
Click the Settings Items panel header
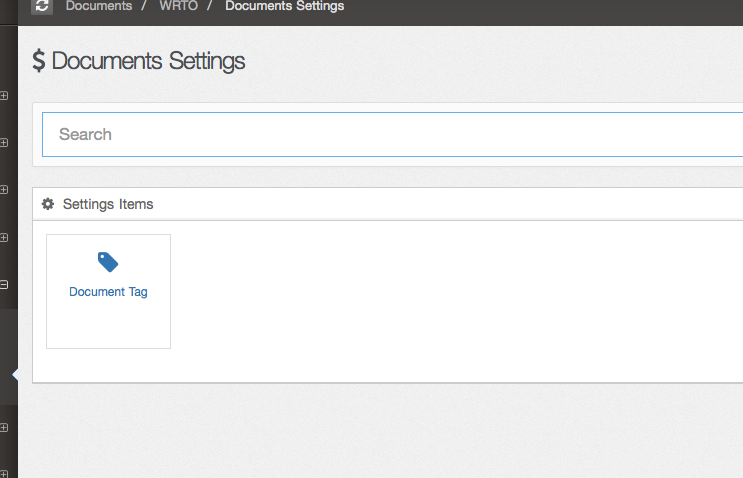click(x=388, y=204)
